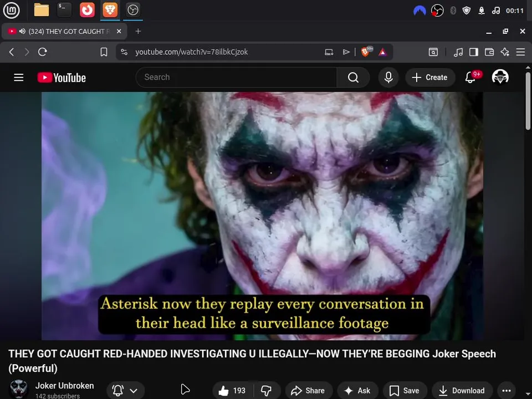Click the share arrow icon in address bar
The image size is (532, 399).
346,52
